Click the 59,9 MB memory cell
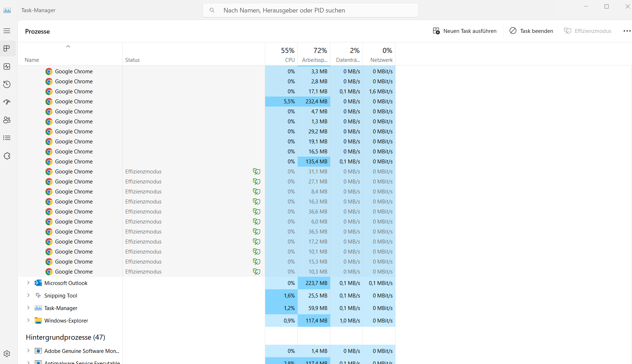 [314, 308]
